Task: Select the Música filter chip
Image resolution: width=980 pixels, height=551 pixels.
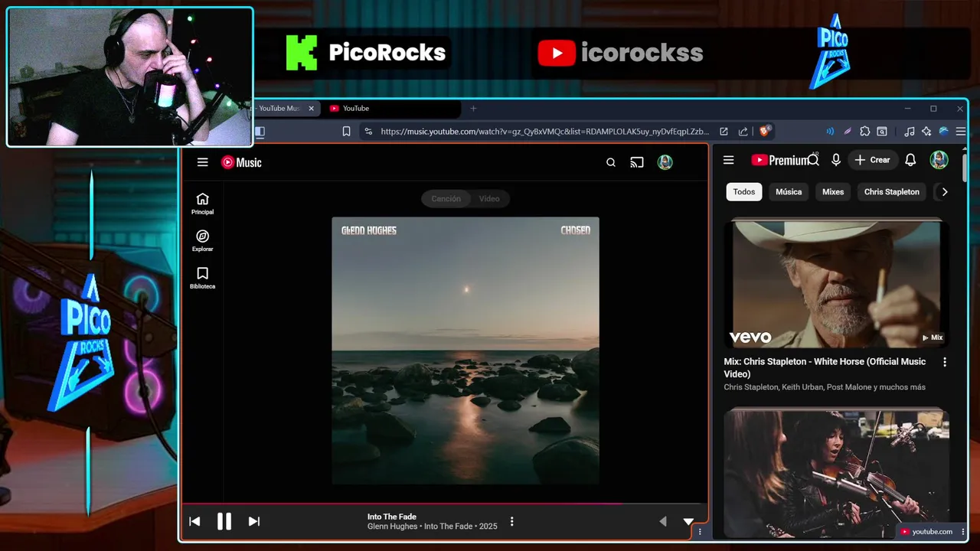Action: click(x=789, y=192)
